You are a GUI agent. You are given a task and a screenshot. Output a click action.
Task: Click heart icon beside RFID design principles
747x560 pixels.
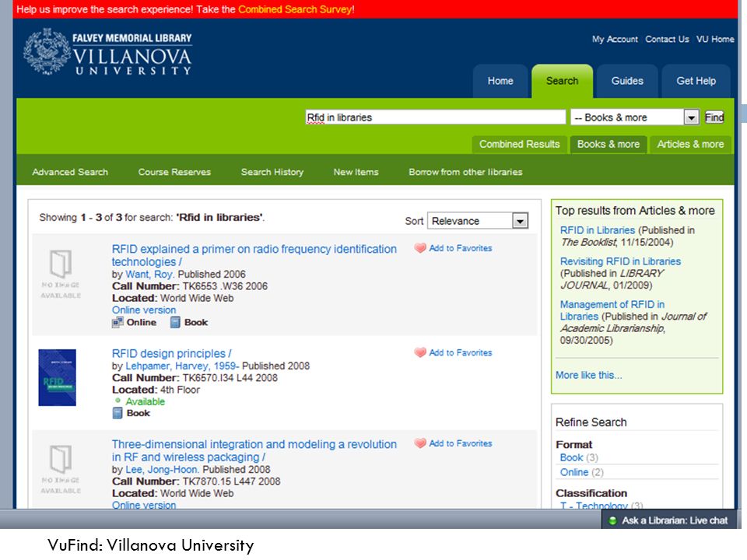419,352
